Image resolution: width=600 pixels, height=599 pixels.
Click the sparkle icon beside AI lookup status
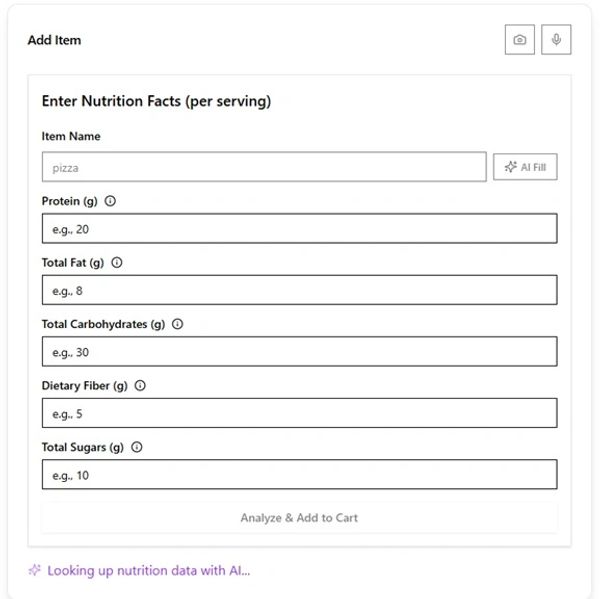[x=34, y=570]
